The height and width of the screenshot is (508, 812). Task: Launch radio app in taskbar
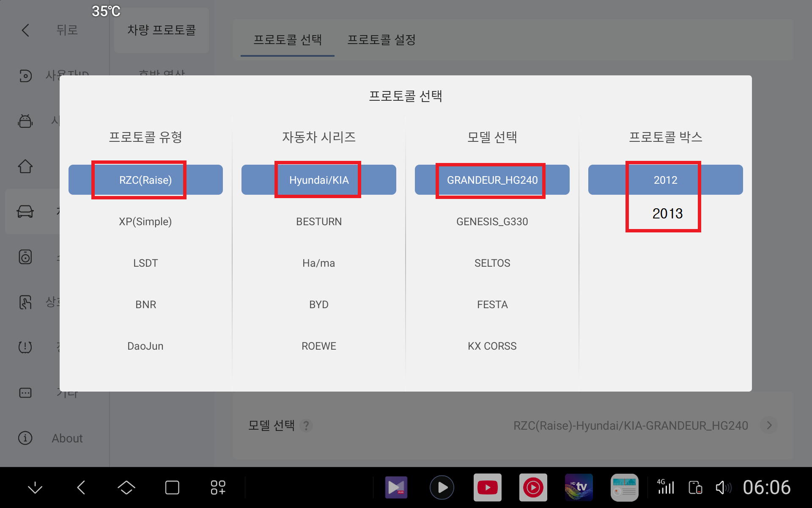pyautogui.click(x=625, y=488)
